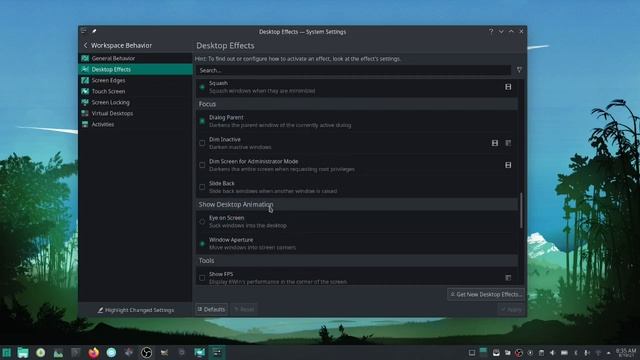Viewport: 640px width, 360px height.
Task: Focus the effects Search field
Action: pyautogui.click(x=353, y=70)
